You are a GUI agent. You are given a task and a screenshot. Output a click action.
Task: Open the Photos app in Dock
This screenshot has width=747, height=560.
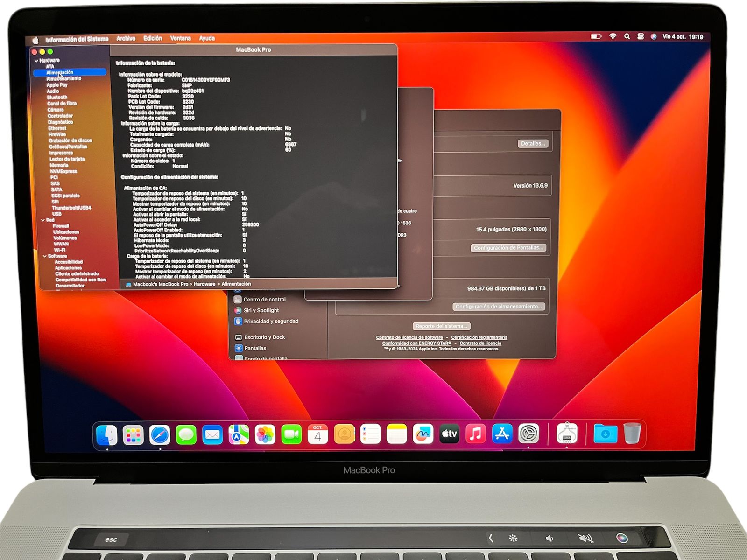coord(265,435)
